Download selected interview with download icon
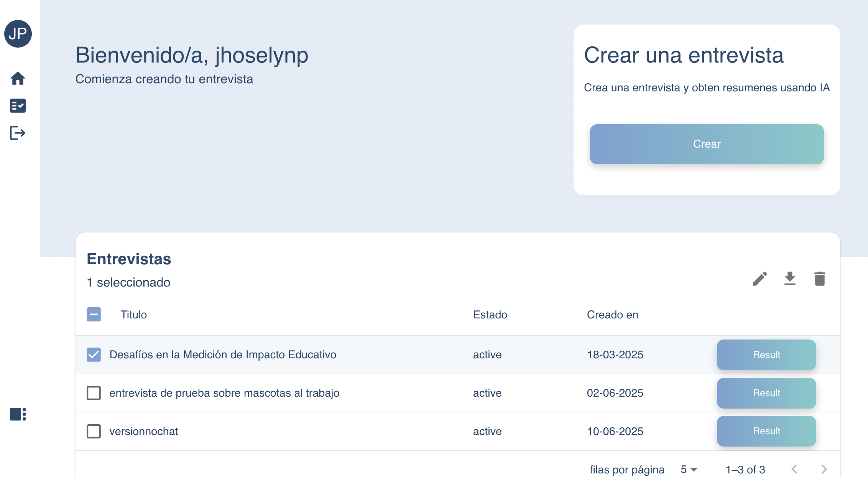The image size is (868, 478). (790, 279)
